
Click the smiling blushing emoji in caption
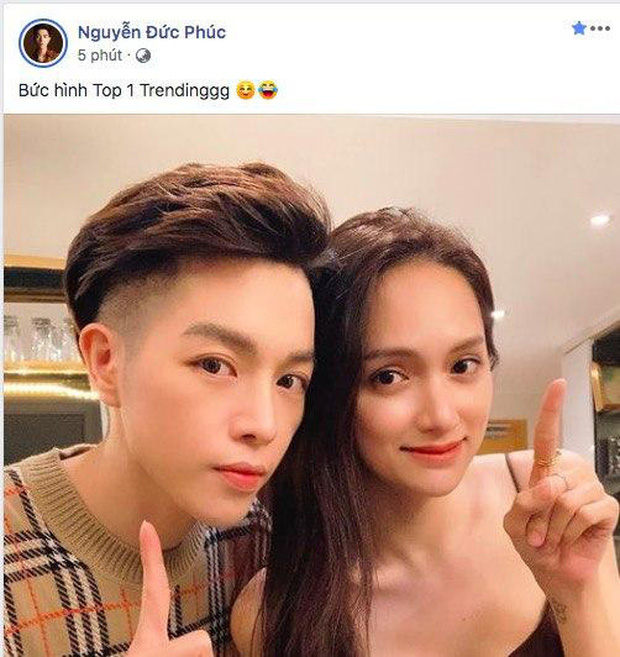245,91
